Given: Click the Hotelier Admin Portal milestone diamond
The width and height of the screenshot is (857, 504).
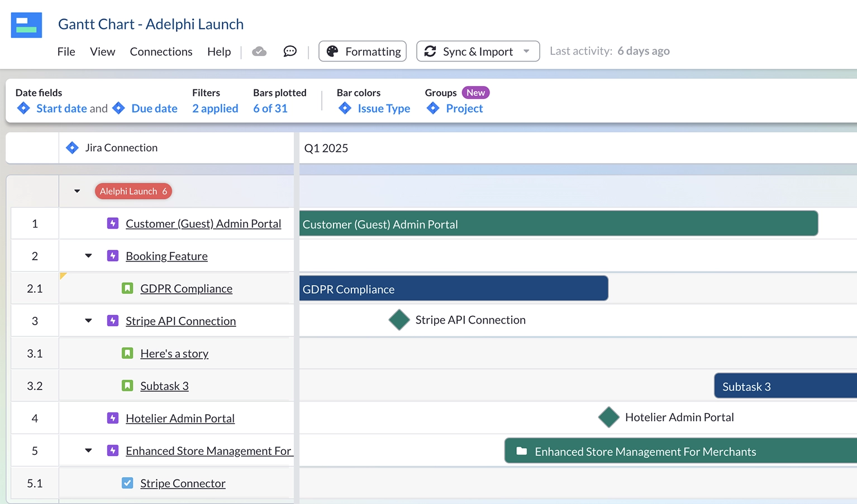Looking at the screenshot, I should [x=609, y=417].
